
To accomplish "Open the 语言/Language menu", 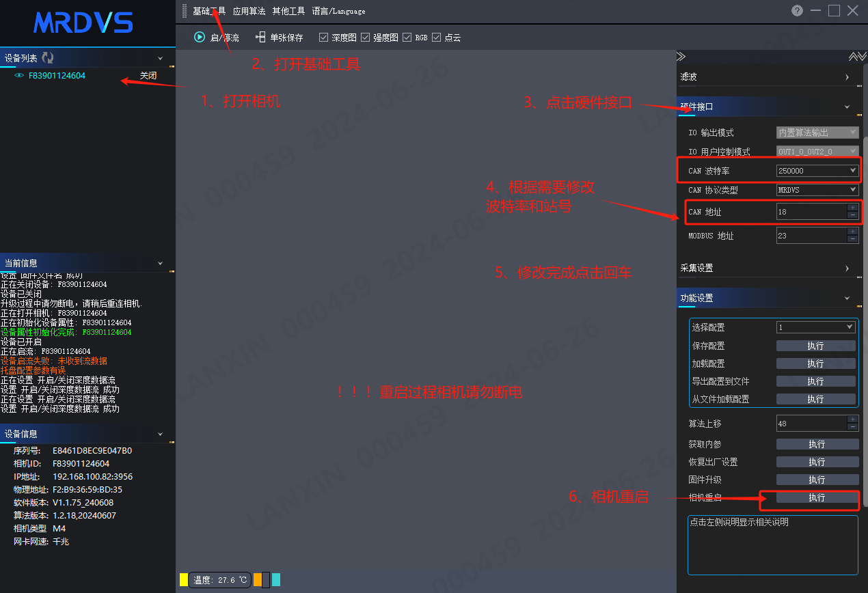I will click(x=338, y=11).
